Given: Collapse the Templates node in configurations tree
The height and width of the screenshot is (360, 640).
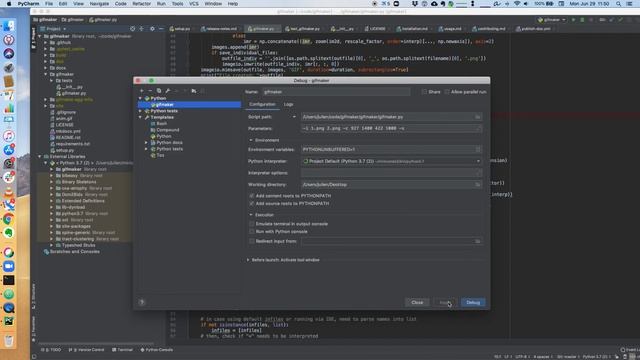Looking at the screenshot, I should click(140, 117).
